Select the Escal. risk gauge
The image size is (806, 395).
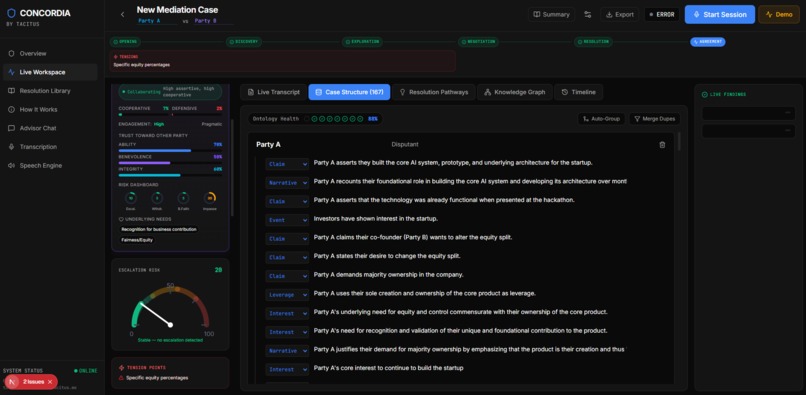131,198
